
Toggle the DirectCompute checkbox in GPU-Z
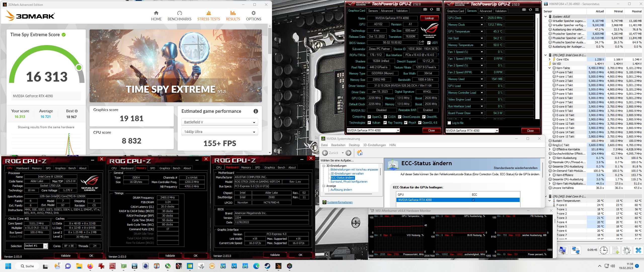coord(400,117)
